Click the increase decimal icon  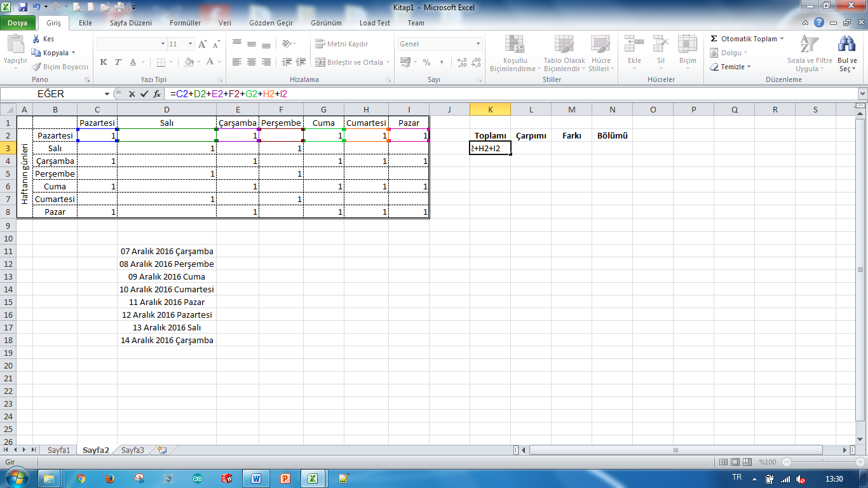point(462,62)
